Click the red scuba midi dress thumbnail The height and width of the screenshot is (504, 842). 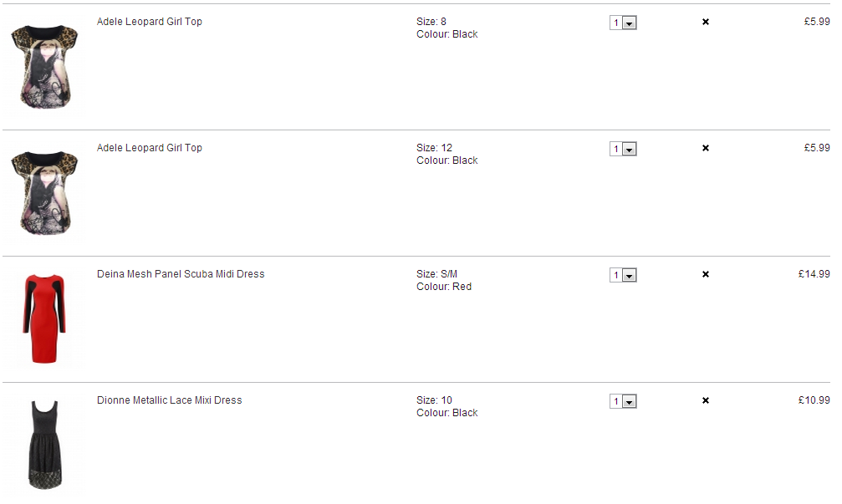44,318
